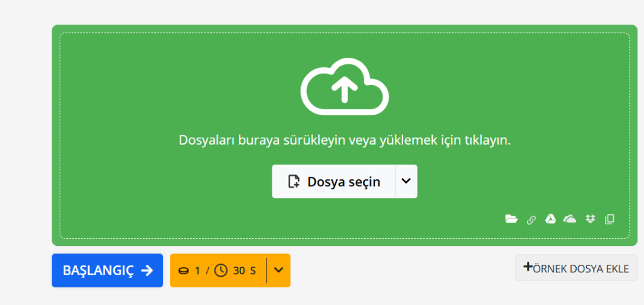
Task: Expand the orange credits options chevron
Action: [279, 270]
